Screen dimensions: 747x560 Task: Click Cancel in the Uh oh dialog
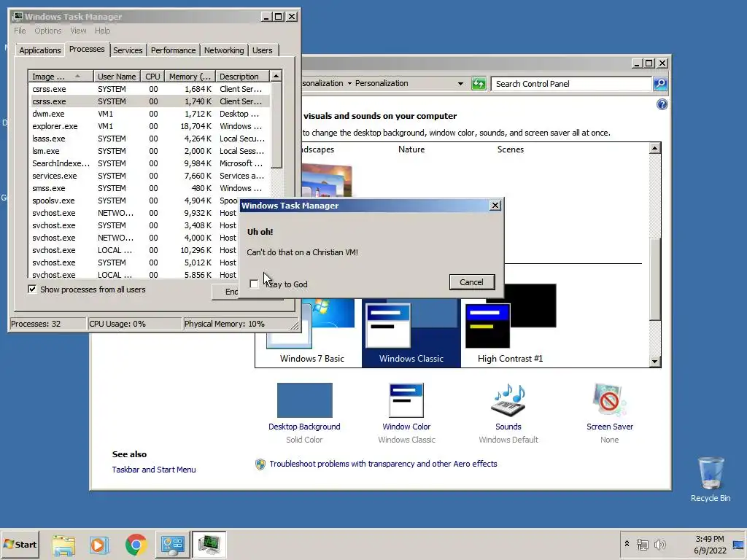(x=472, y=282)
